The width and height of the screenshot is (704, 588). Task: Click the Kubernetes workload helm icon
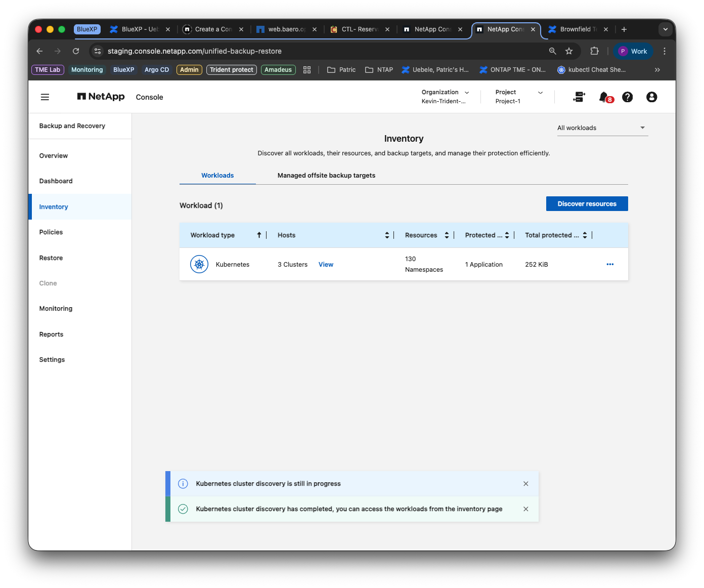[x=199, y=264]
